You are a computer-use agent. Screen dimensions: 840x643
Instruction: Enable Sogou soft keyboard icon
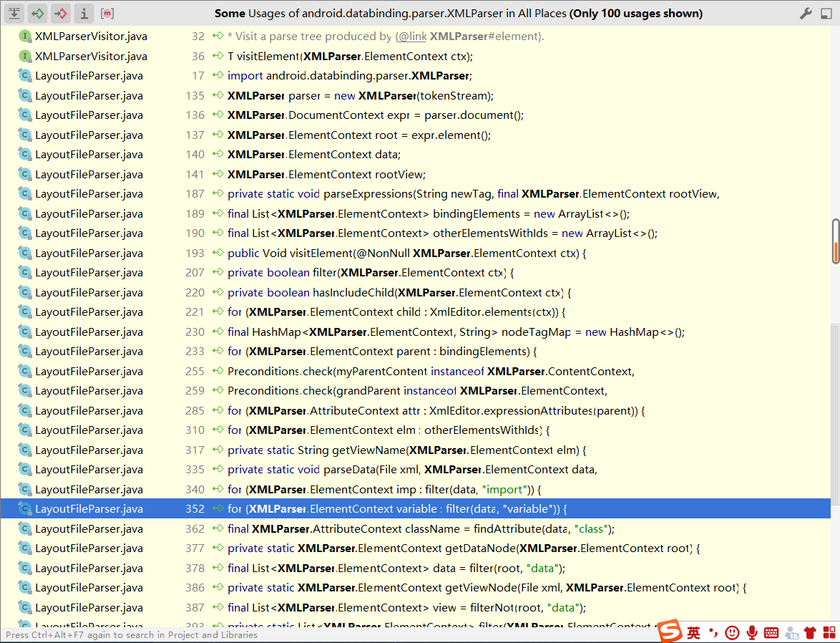coord(771,632)
